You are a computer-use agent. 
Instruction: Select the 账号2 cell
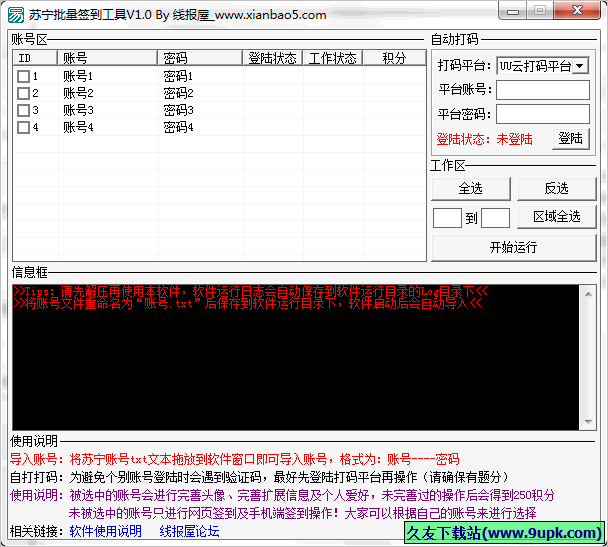pos(78,93)
